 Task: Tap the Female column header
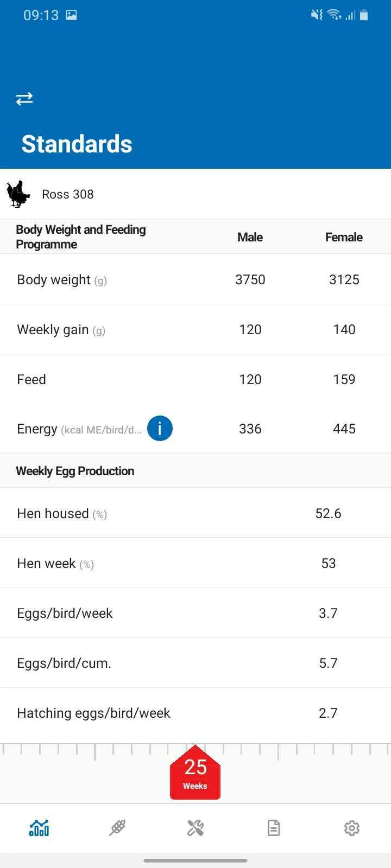[x=344, y=237]
